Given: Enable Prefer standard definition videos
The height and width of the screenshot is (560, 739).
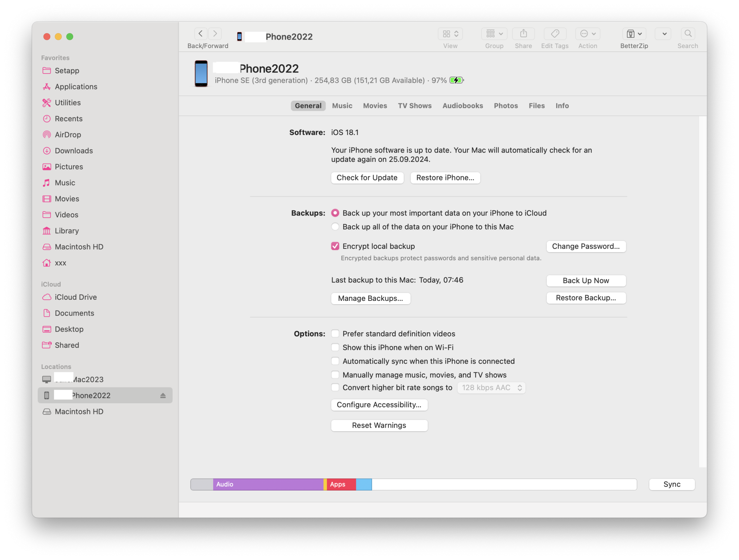Looking at the screenshot, I should (x=335, y=334).
